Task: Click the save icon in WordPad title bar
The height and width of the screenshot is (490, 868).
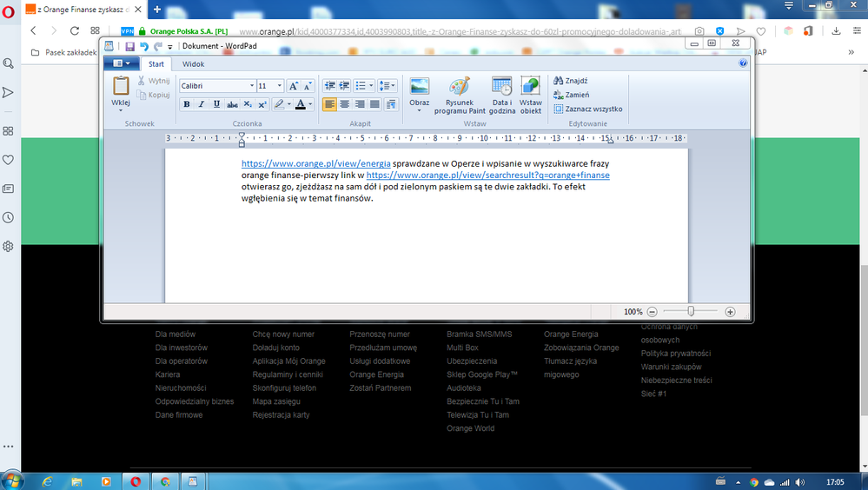Action: [x=129, y=46]
